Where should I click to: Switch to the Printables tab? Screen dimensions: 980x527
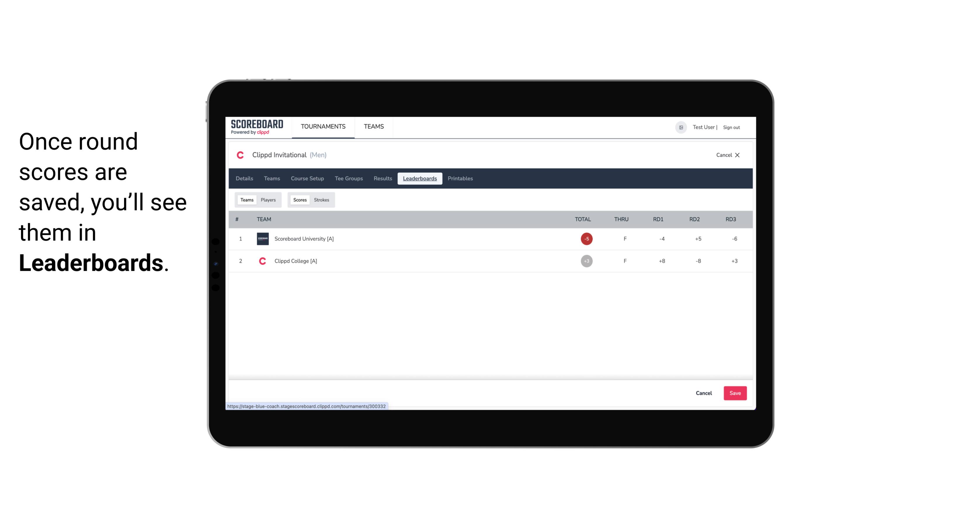pos(461,179)
